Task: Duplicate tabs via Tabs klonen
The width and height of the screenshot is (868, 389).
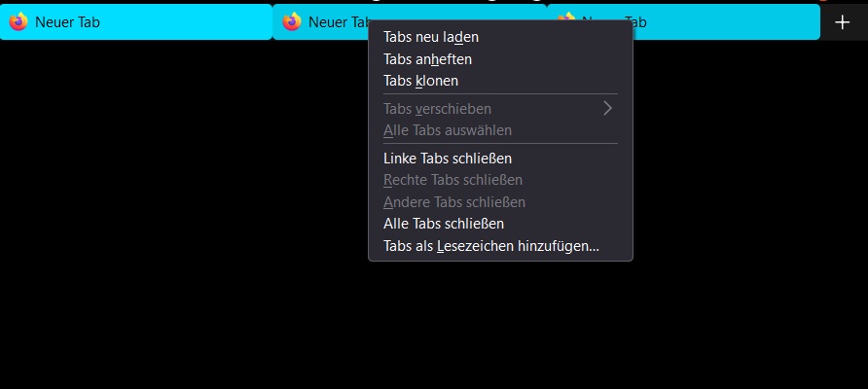Action: click(420, 81)
